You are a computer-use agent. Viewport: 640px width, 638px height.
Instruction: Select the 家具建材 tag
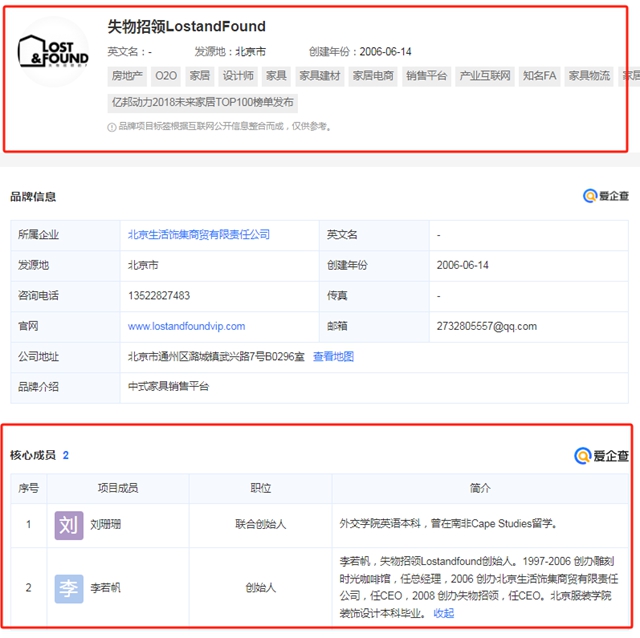tap(320, 76)
